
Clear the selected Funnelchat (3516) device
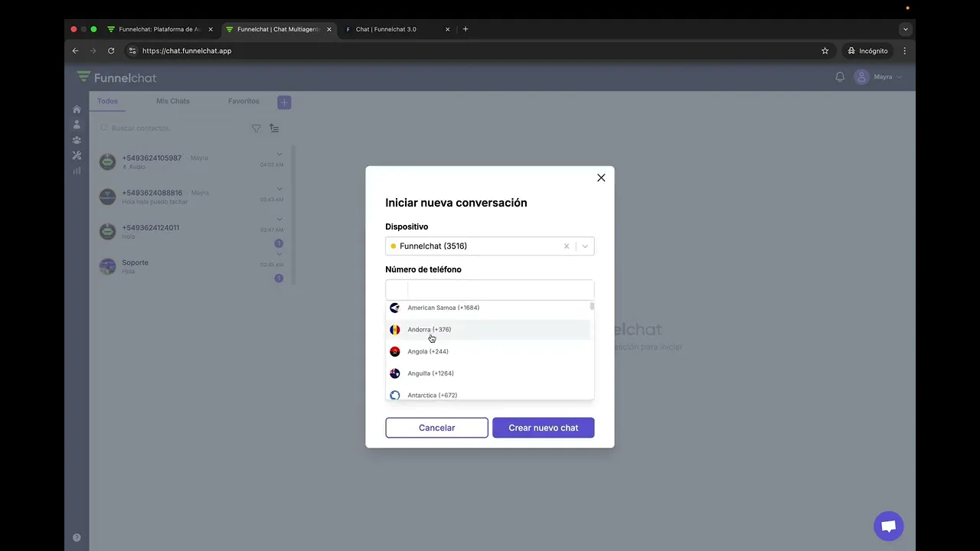click(567, 246)
